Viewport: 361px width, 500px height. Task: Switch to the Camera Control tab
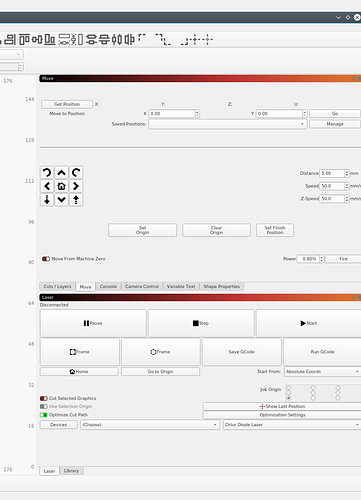coord(142,286)
